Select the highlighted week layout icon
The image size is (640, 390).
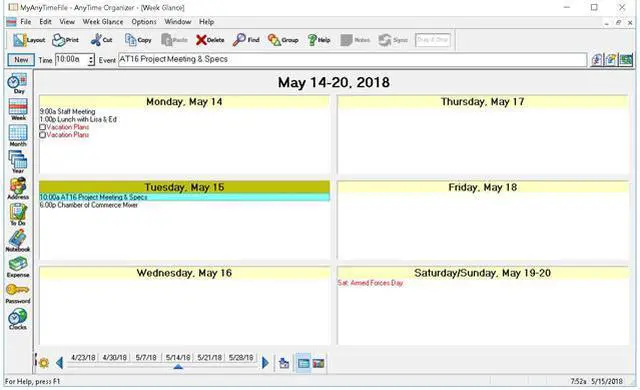coord(303,363)
